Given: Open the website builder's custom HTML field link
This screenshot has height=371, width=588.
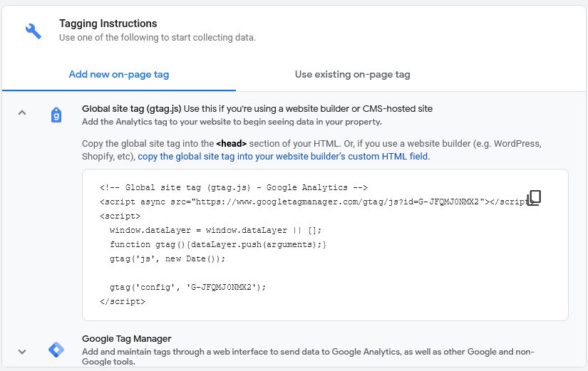Looking at the screenshot, I should (x=284, y=156).
